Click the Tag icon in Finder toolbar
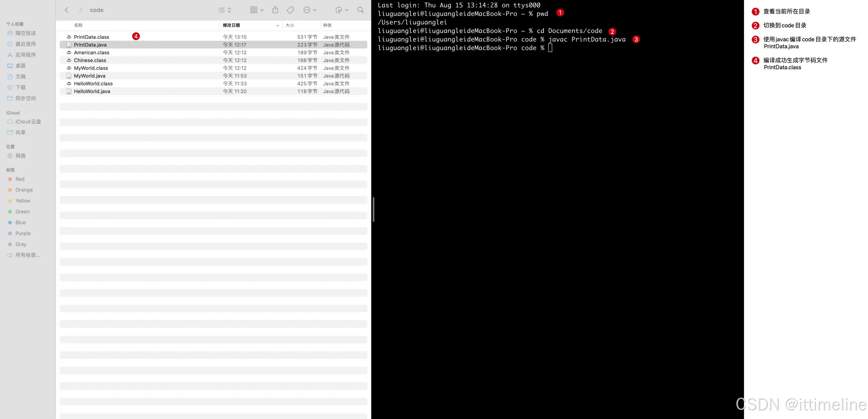 pos(290,10)
